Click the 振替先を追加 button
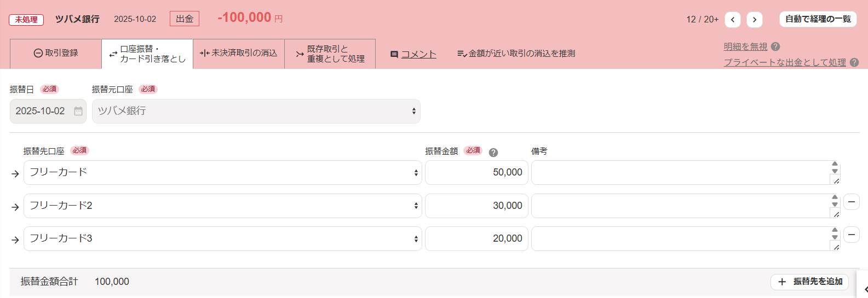The height and width of the screenshot is (298, 868). click(x=810, y=282)
